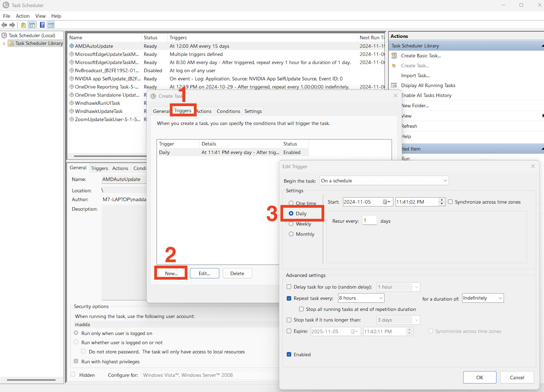Click the Up One Level folder icon
Screen dimensions: 544x392
(x=23, y=25)
